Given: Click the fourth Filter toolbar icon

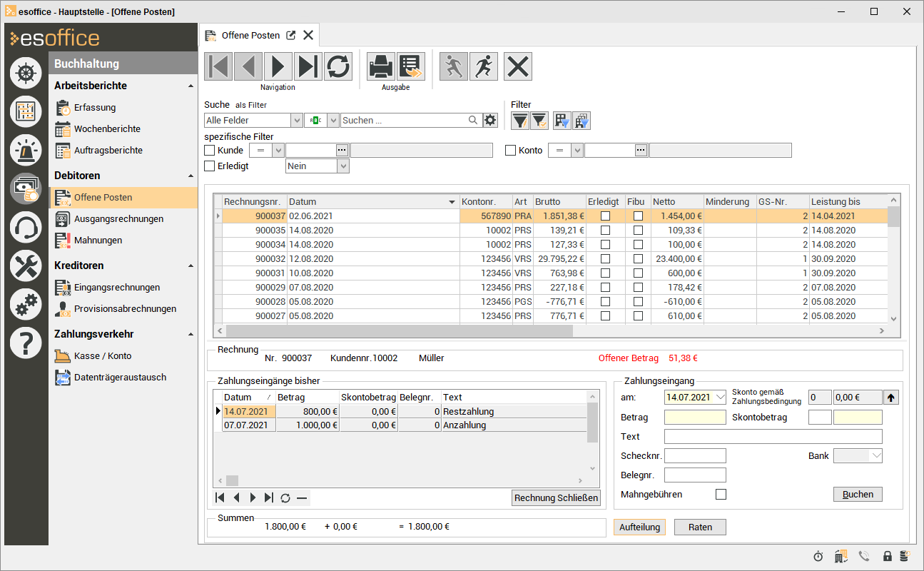Looking at the screenshot, I should [x=581, y=121].
